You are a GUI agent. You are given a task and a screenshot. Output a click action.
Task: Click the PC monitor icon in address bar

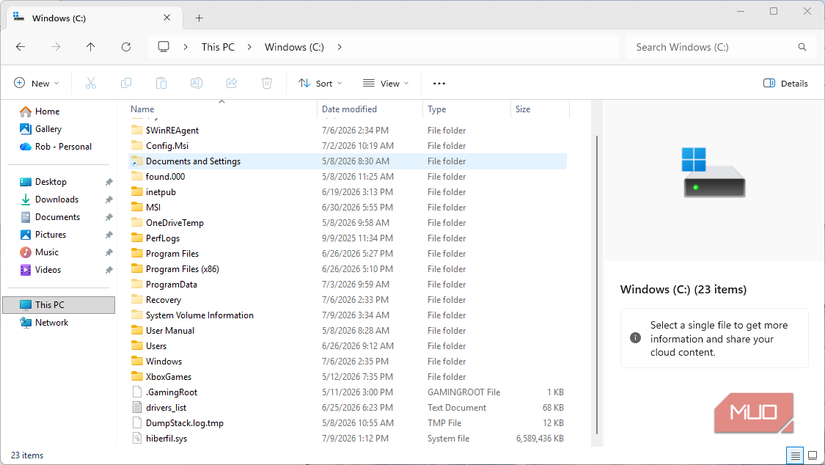coord(164,47)
